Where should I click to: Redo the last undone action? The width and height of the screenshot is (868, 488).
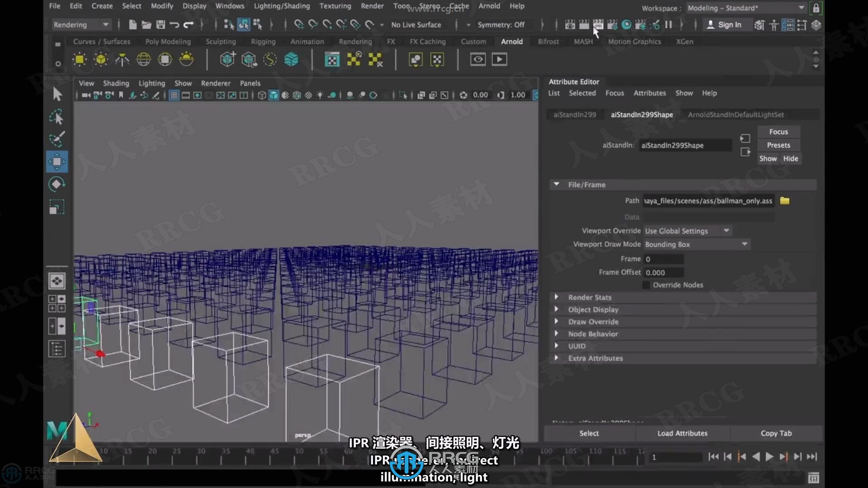tap(189, 25)
